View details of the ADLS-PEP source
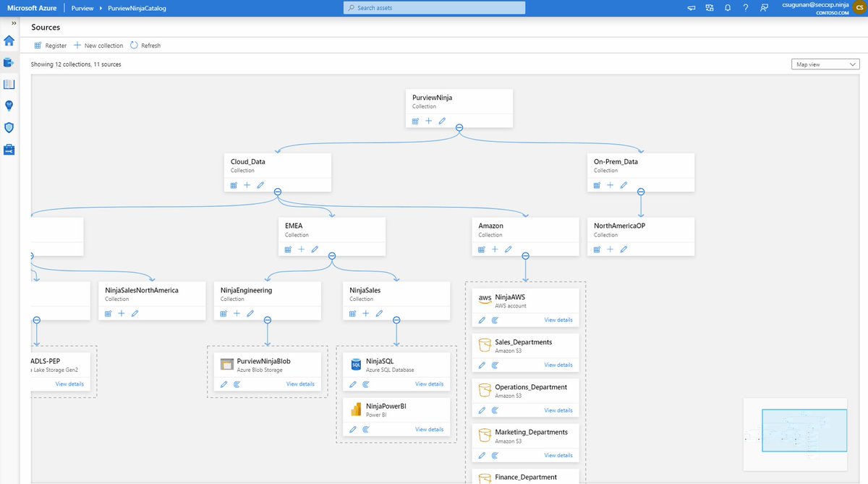This screenshot has height=484, width=868. 69,384
